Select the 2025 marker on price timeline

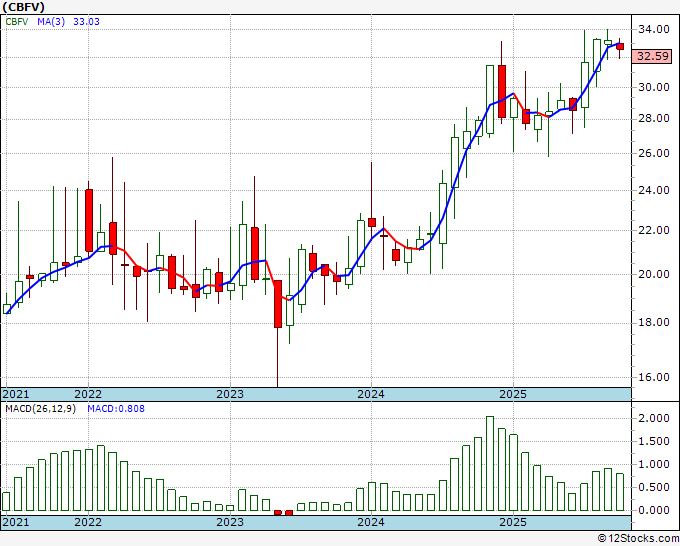point(512,394)
